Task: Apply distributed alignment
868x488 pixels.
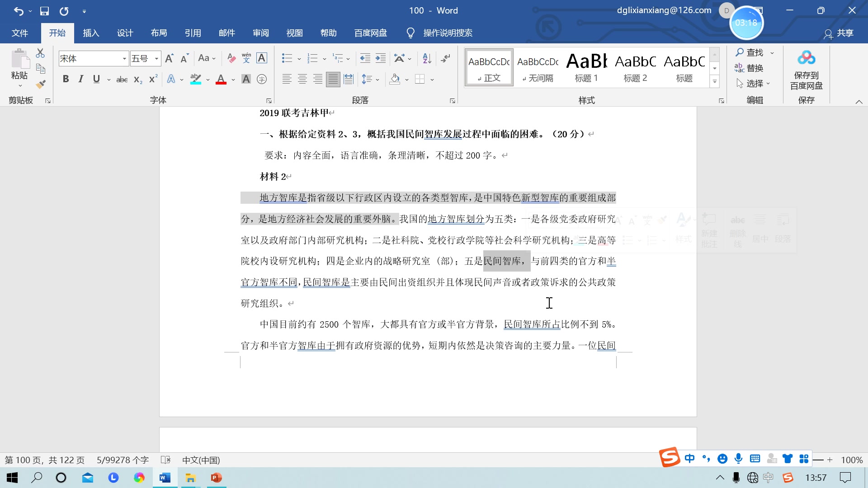Action: click(x=349, y=80)
